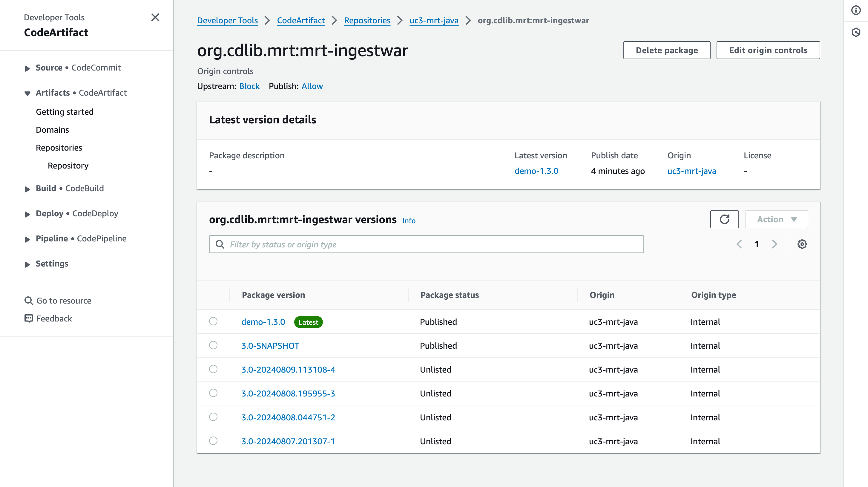Expand the Settings section
This screenshot has height=487, width=868.
coord(27,265)
